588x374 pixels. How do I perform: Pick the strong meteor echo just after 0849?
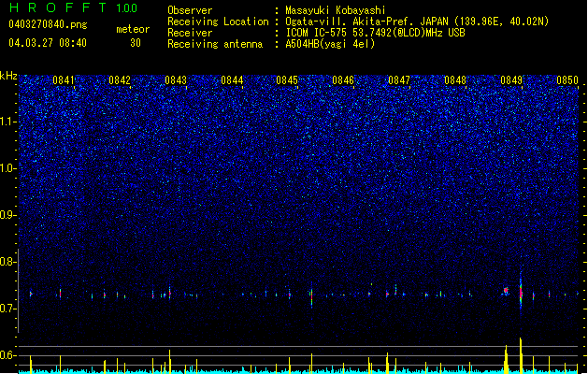[521, 291]
